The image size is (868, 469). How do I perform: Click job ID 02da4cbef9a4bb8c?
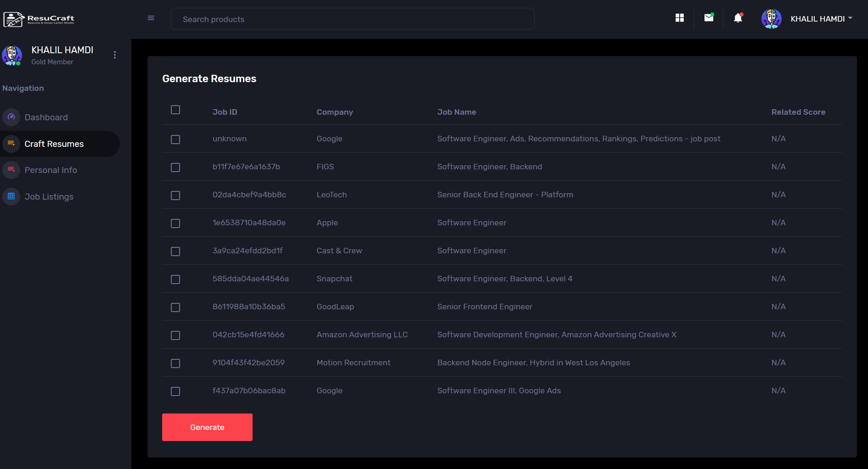click(249, 195)
